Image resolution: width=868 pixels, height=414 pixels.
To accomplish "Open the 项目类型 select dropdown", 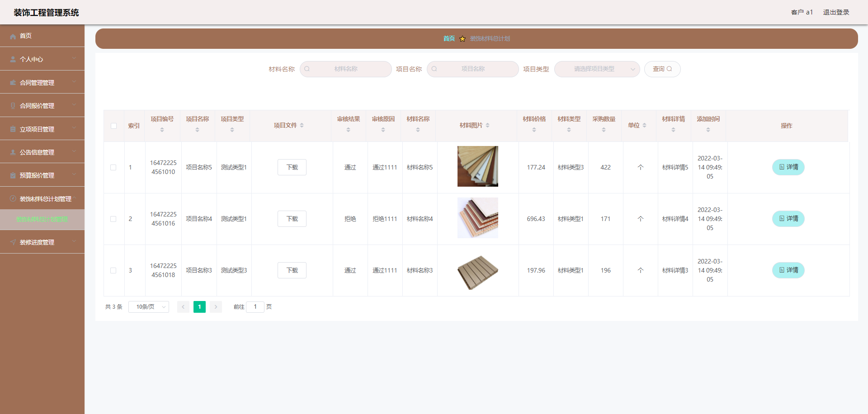I will pos(597,69).
